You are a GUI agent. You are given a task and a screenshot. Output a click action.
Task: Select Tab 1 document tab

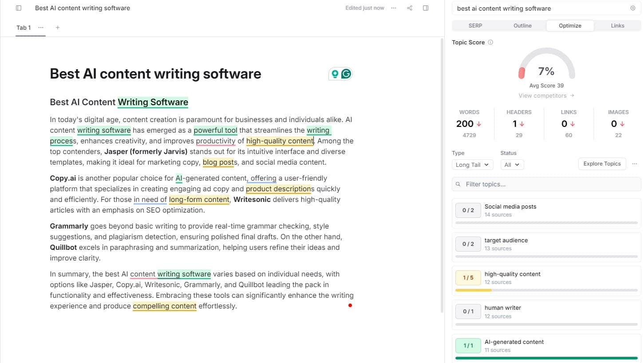pyautogui.click(x=24, y=28)
